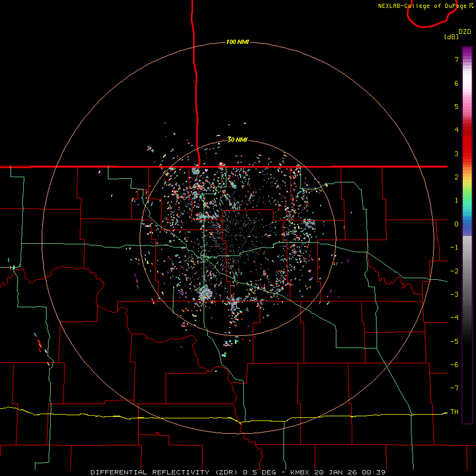Click the 0 value on color scale
This screenshot has height=476, width=476.
click(x=456, y=224)
